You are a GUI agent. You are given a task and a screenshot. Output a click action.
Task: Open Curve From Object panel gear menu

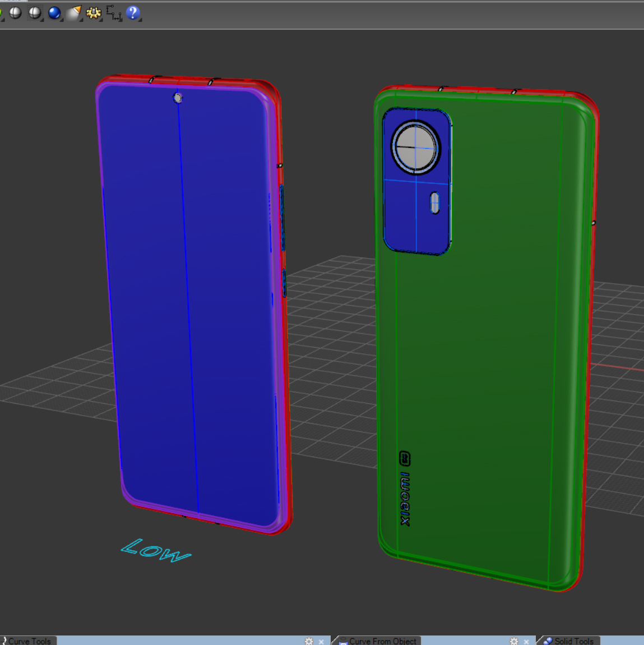(x=514, y=641)
